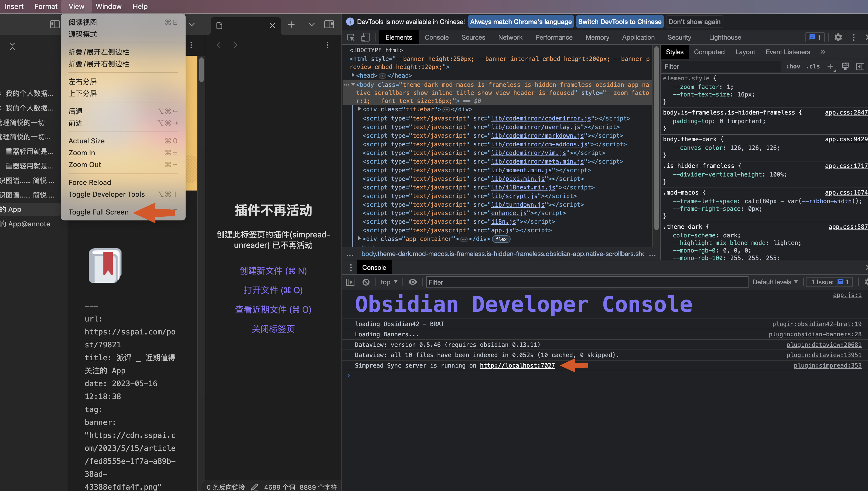Add a new style rule in Styles panel

coord(831,66)
